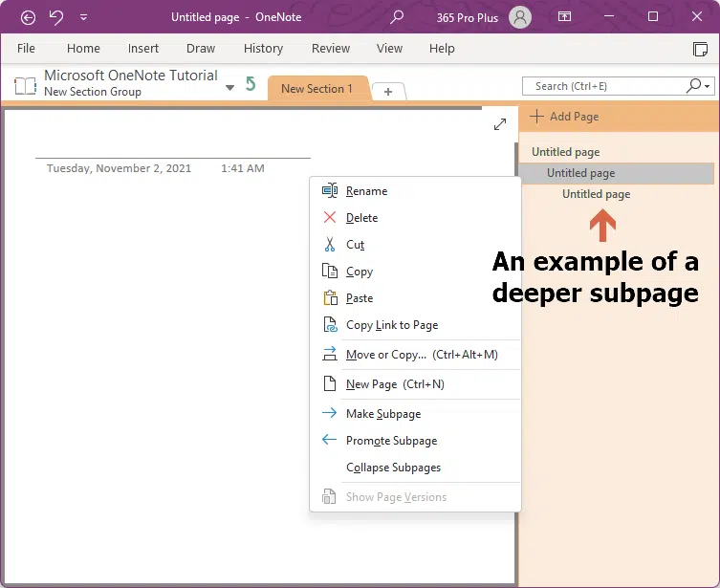Open the File menu

click(26, 48)
